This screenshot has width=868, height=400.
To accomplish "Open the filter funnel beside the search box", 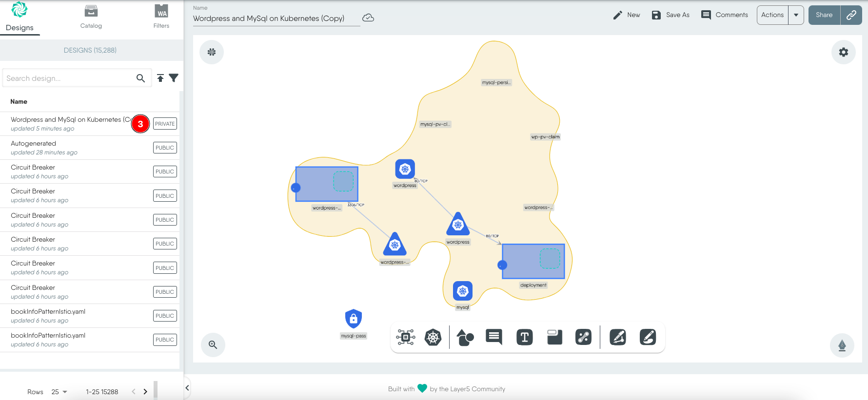I will point(174,78).
